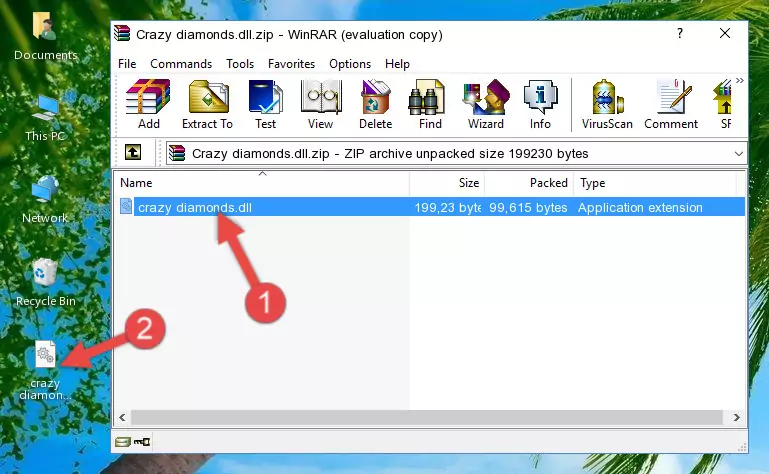Expand hidden toolbar items chevron
The image size is (769, 474).
(x=740, y=80)
